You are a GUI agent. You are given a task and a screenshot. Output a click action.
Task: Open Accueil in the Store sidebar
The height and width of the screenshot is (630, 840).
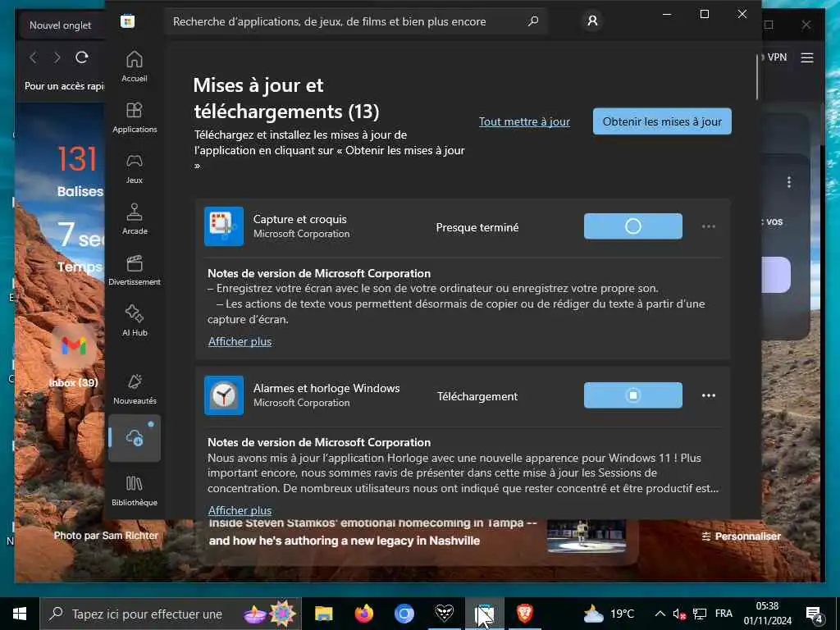point(134,66)
